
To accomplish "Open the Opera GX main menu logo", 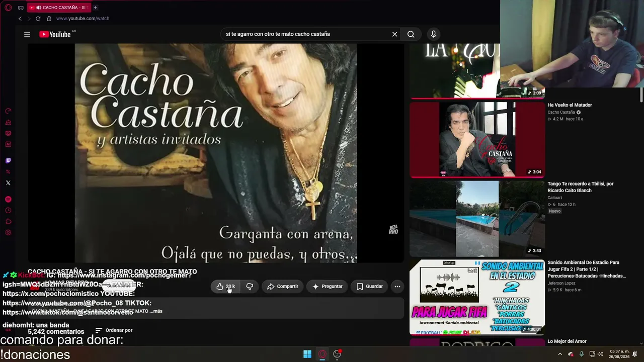I will pyautogui.click(x=8, y=8).
